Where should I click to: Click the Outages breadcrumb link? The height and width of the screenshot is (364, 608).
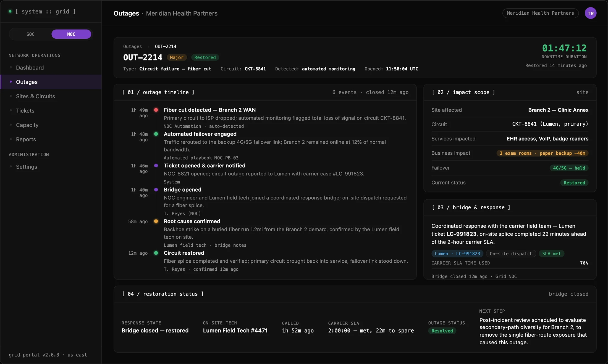tap(132, 46)
